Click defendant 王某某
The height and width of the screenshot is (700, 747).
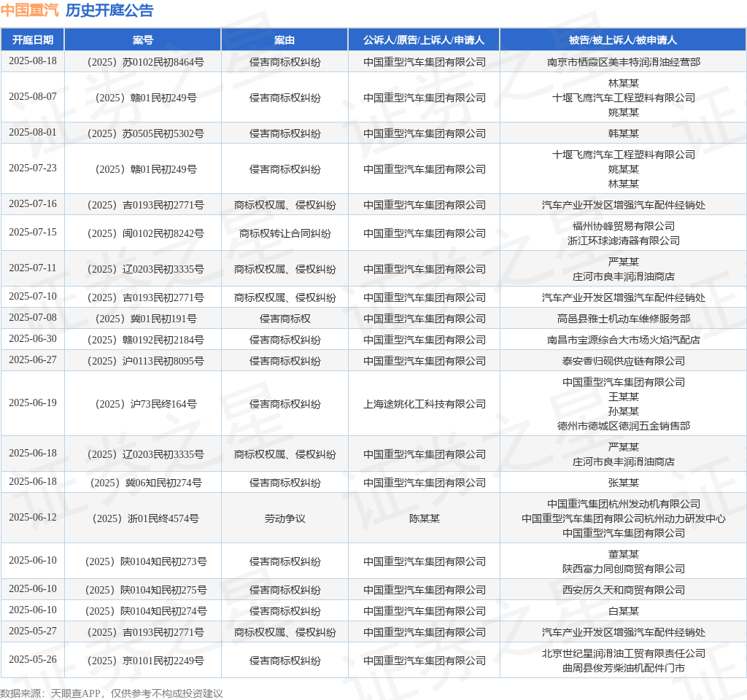tap(623, 397)
